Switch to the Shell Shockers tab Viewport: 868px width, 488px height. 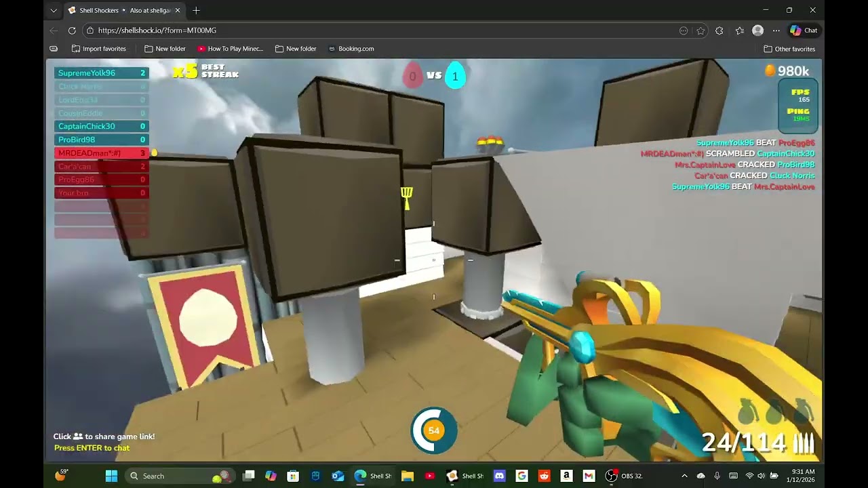pyautogui.click(x=123, y=10)
